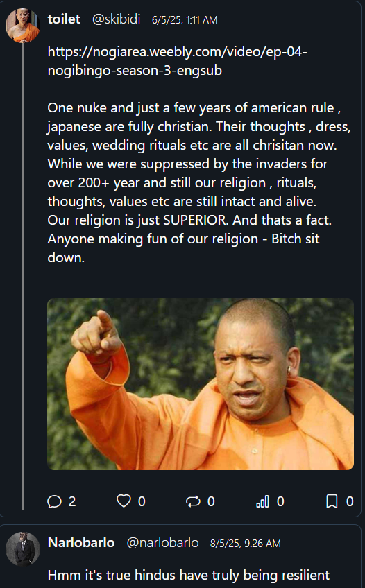Open Narlobarlo's display name profile

click(x=81, y=543)
